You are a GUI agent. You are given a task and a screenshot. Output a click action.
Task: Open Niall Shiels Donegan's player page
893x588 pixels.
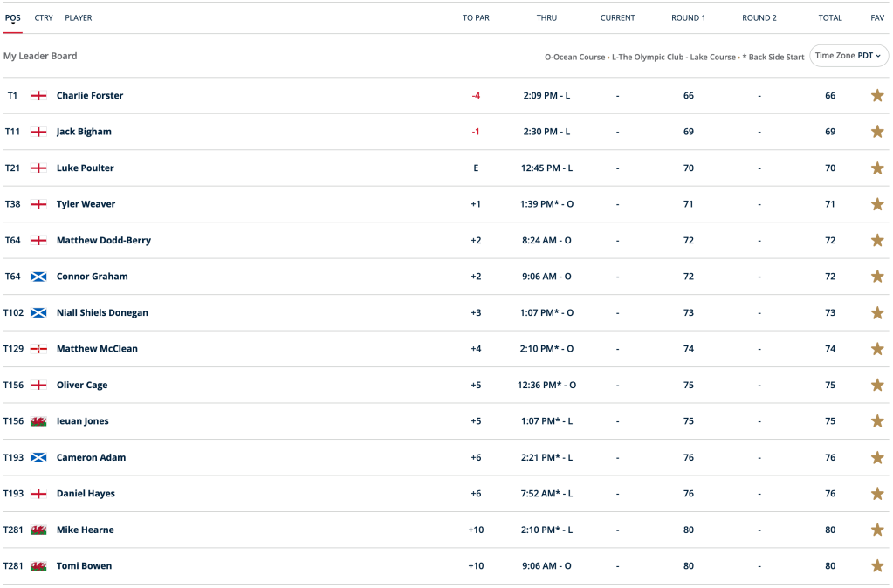(102, 312)
